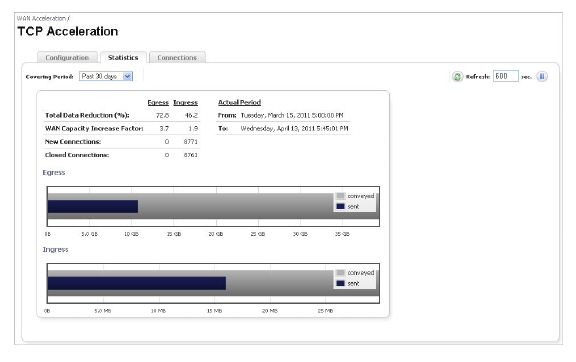The width and height of the screenshot is (576, 362).
Task: Click the dark blue Egress sent bar
Action: [x=93, y=207]
